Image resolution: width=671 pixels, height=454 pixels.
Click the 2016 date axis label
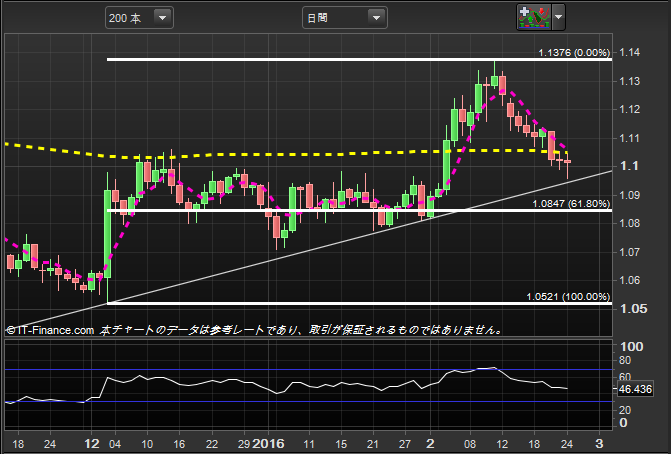(268, 443)
